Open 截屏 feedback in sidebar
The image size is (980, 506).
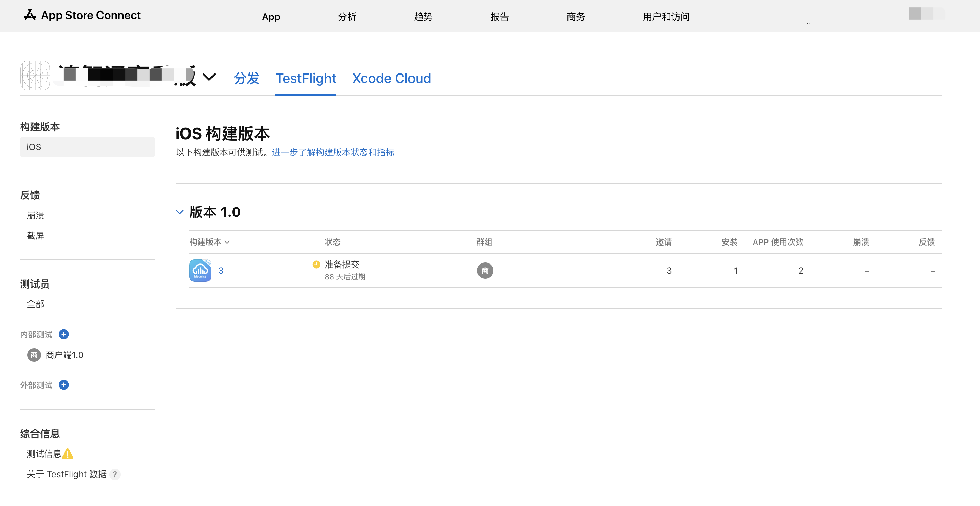(x=36, y=236)
